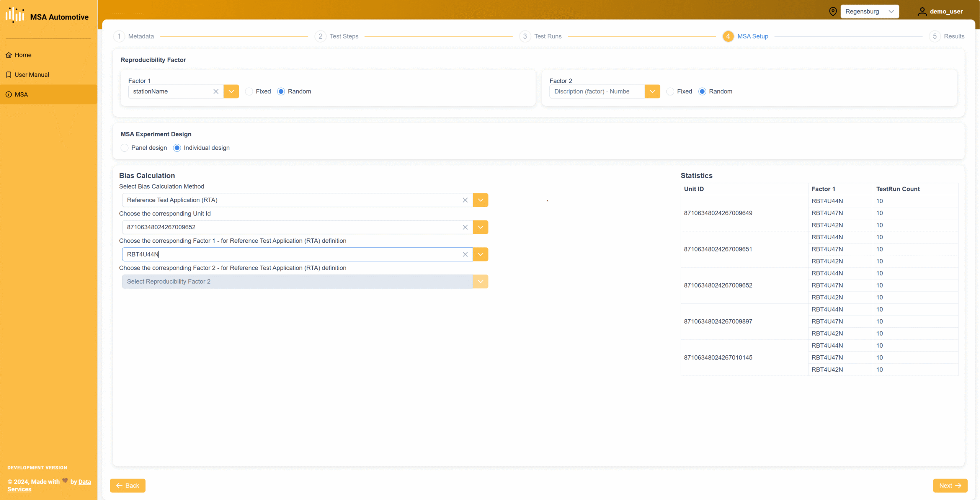Go to the Metadata step
The image size is (980, 500).
(134, 36)
